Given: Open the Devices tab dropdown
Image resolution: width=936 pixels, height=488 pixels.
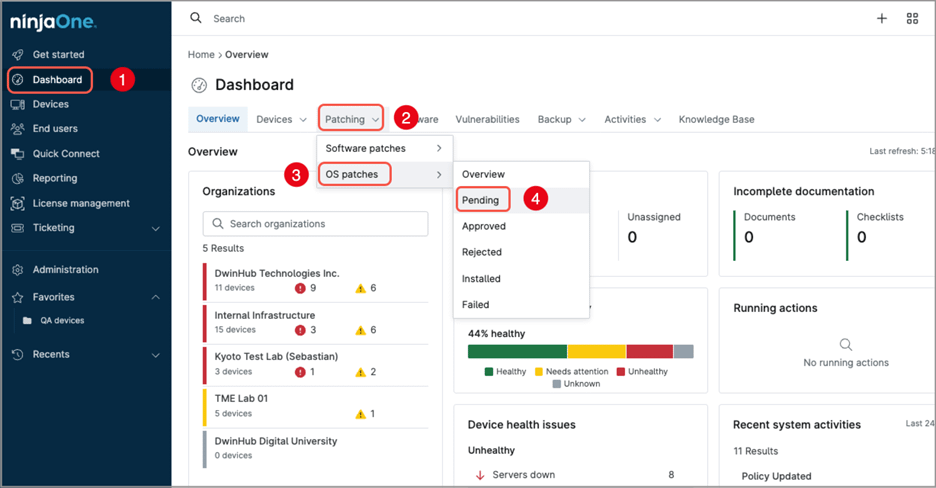Looking at the screenshot, I should pos(303,120).
